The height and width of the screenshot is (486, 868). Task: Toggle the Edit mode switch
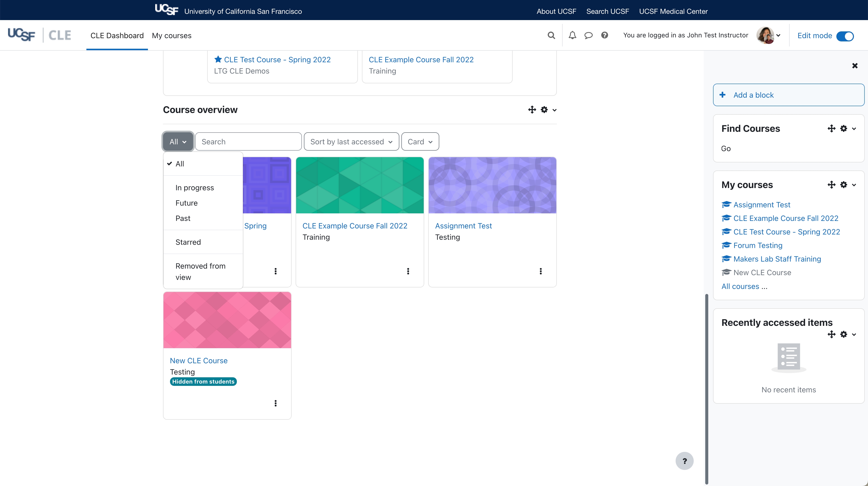845,36
